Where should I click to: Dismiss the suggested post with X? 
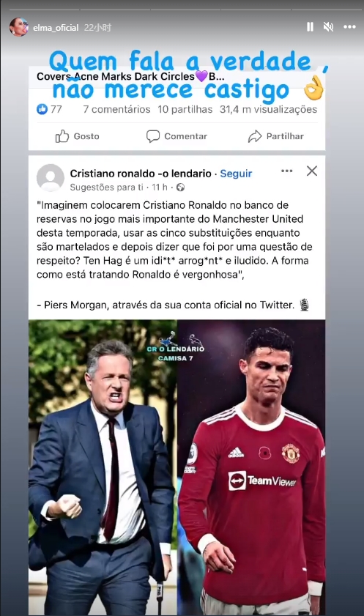[x=312, y=171]
